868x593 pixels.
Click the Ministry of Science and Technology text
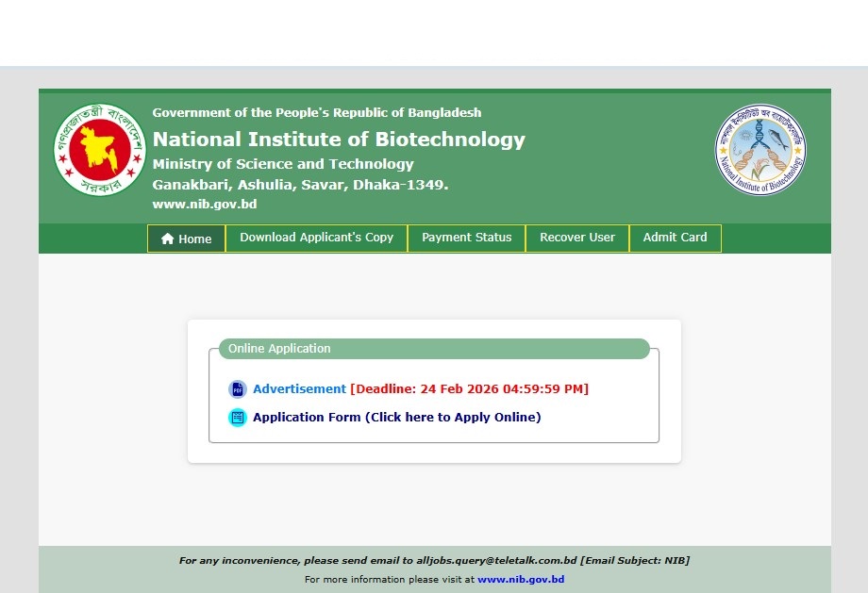[x=283, y=164]
